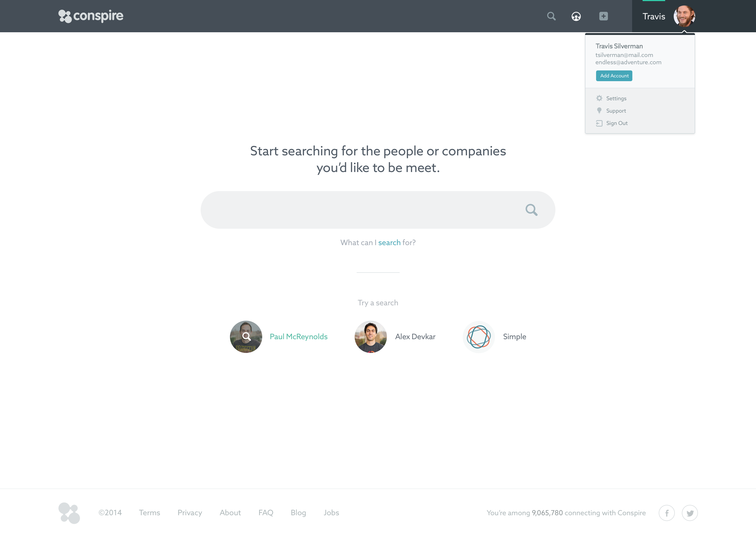The image size is (756, 537).
Task: Collapse the Travis account dropdown
Action: point(654,16)
